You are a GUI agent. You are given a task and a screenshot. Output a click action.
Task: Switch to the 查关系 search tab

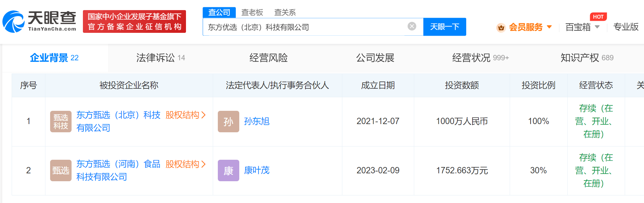(x=285, y=12)
